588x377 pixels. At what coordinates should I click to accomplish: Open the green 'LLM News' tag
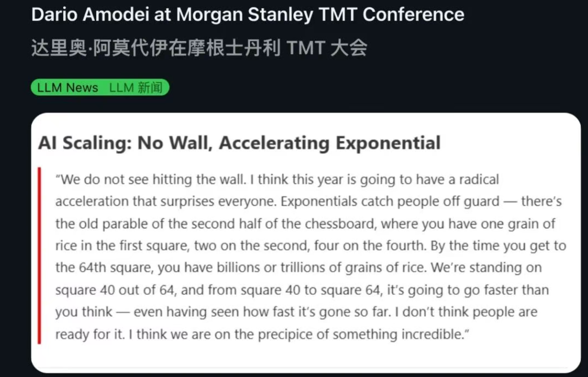point(68,88)
